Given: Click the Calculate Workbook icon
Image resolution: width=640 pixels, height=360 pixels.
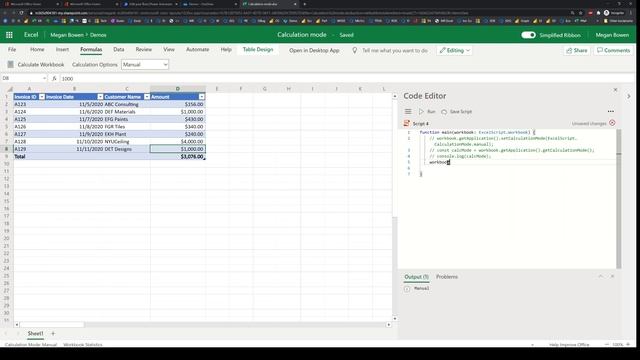Looking at the screenshot, I should 11,64.
